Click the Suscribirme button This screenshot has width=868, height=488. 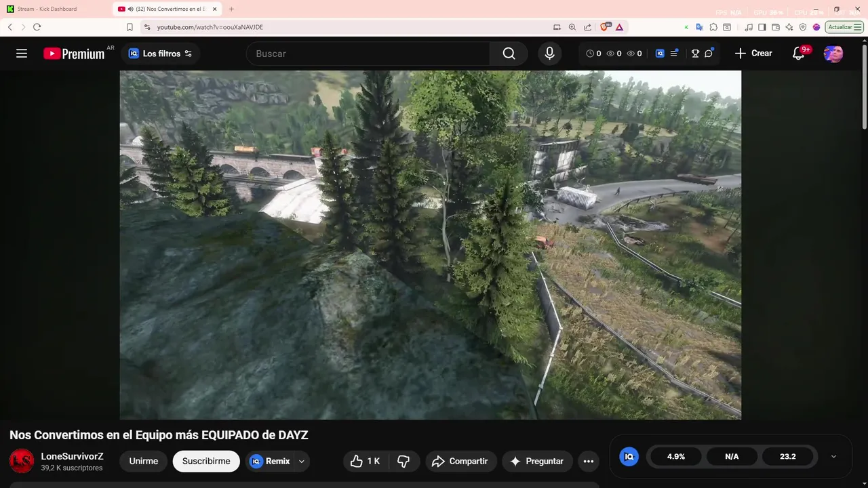[x=206, y=461]
